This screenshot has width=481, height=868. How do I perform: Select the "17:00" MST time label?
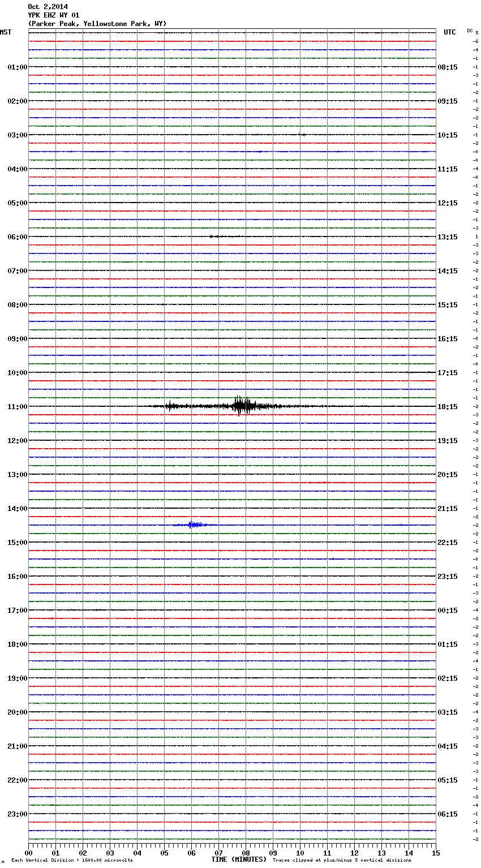click(18, 611)
